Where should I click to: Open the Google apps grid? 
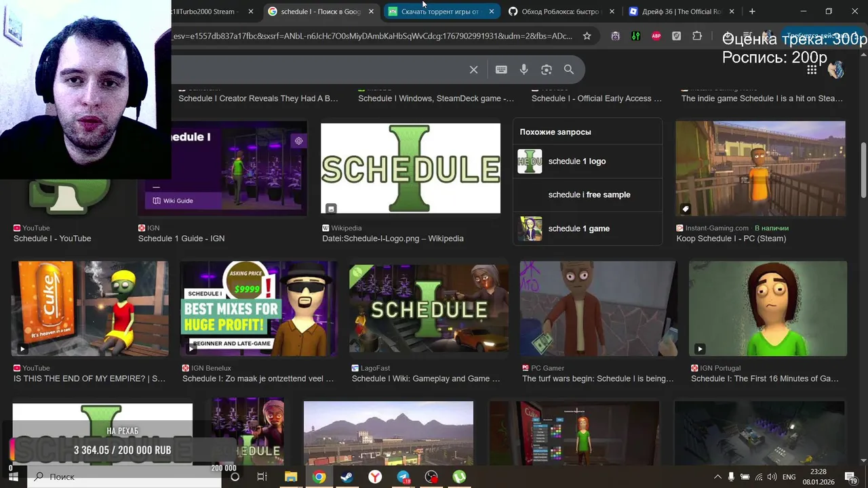coord(812,70)
